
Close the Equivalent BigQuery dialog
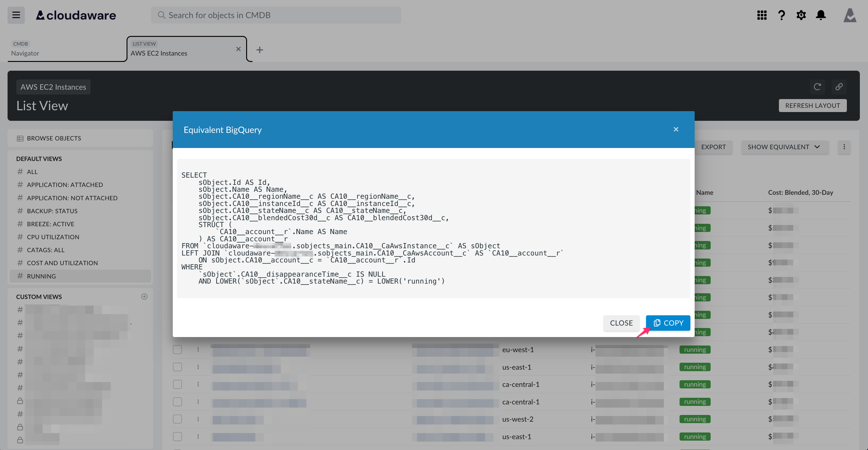pos(676,129)
